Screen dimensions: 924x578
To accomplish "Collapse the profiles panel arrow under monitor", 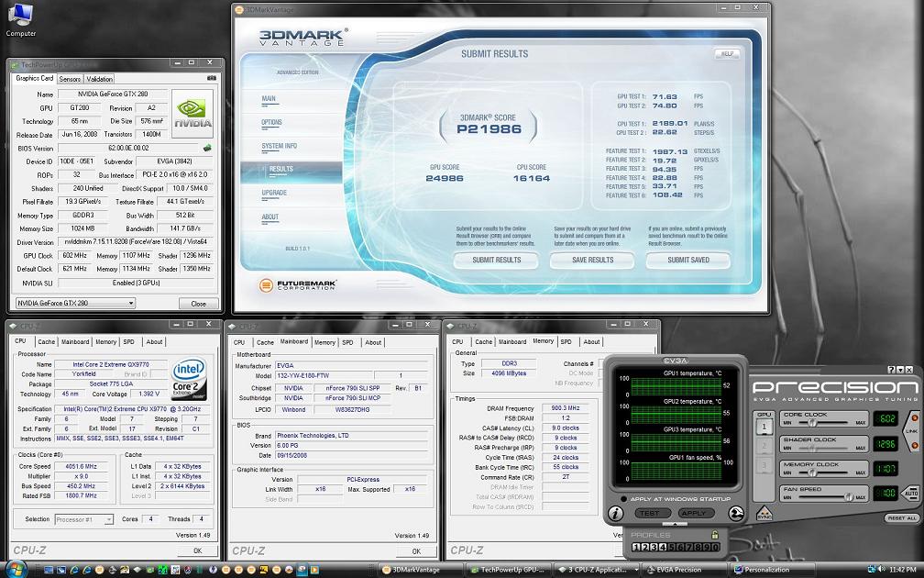I will point(674,524).
